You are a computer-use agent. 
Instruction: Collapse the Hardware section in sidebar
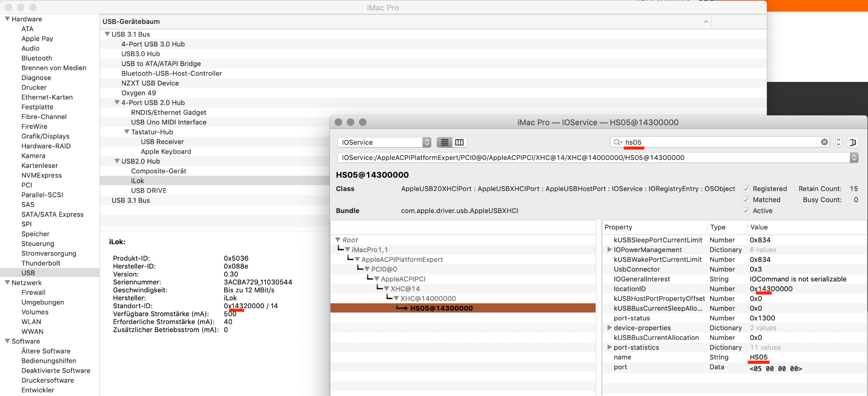click(x=7, y=19)
